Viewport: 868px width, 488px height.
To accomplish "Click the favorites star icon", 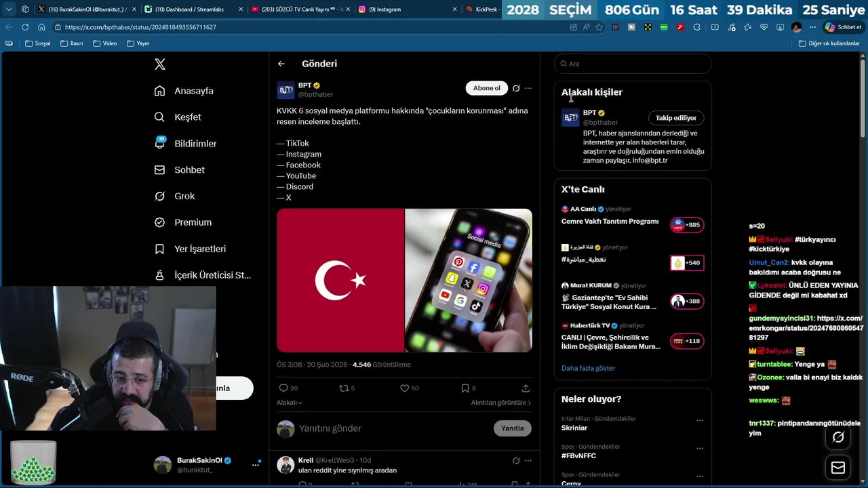I will (599, 27).
